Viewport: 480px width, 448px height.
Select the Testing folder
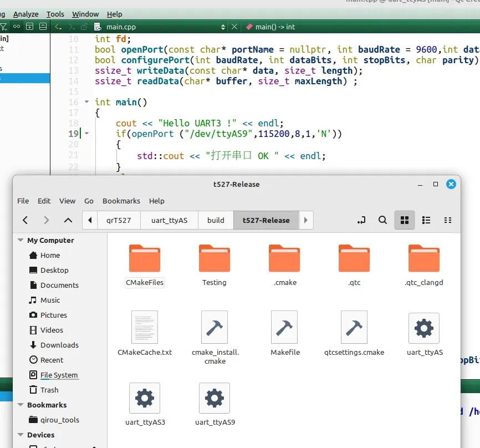pos(215,265)
